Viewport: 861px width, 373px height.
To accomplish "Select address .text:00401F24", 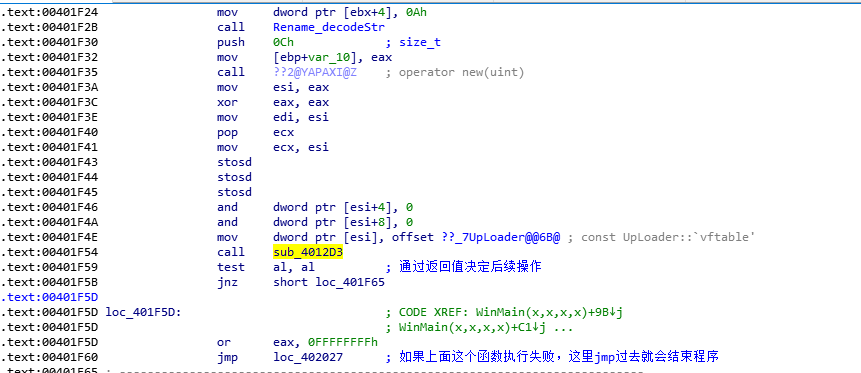I will [x=49, y=12].
